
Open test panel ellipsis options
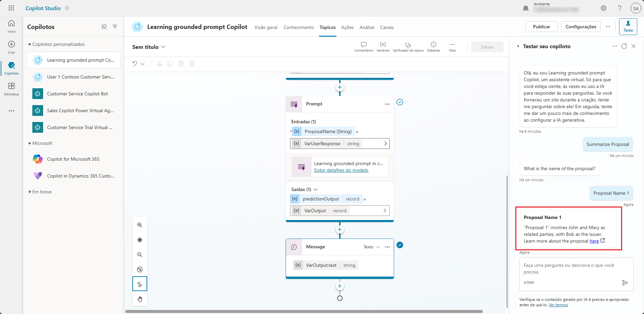[x=615, y=46]
